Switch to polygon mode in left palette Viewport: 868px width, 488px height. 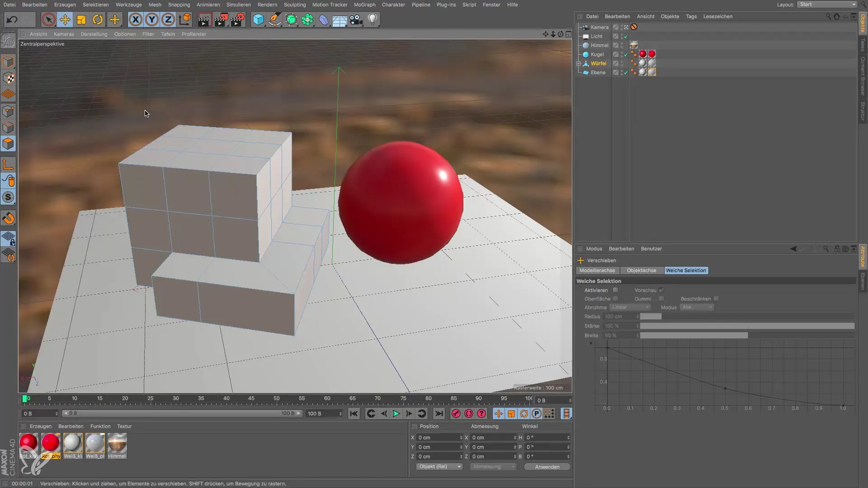(9, 144)
